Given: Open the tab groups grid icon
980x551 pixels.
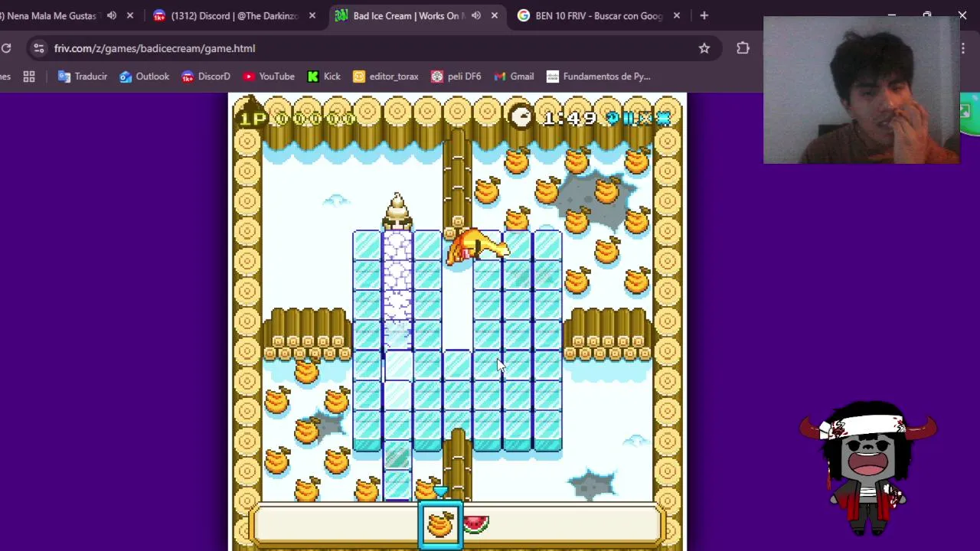Looking at the screenshot, I should point(29,77).
